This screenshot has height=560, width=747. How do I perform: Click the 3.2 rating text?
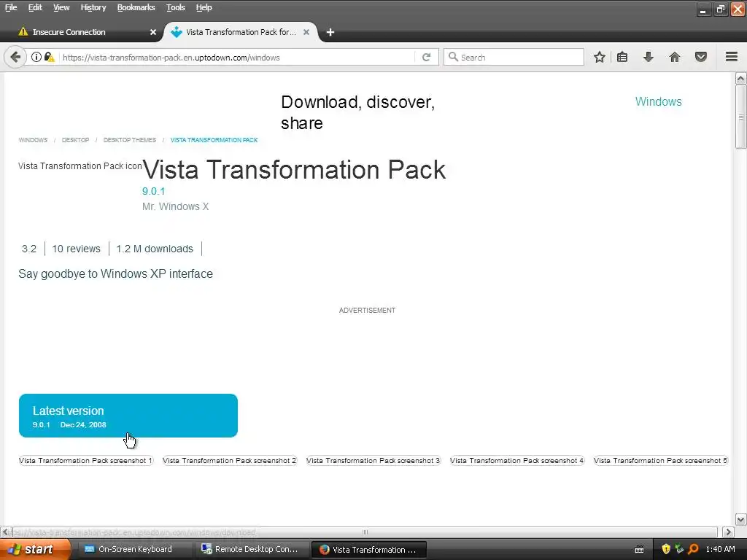coord(29,249)
